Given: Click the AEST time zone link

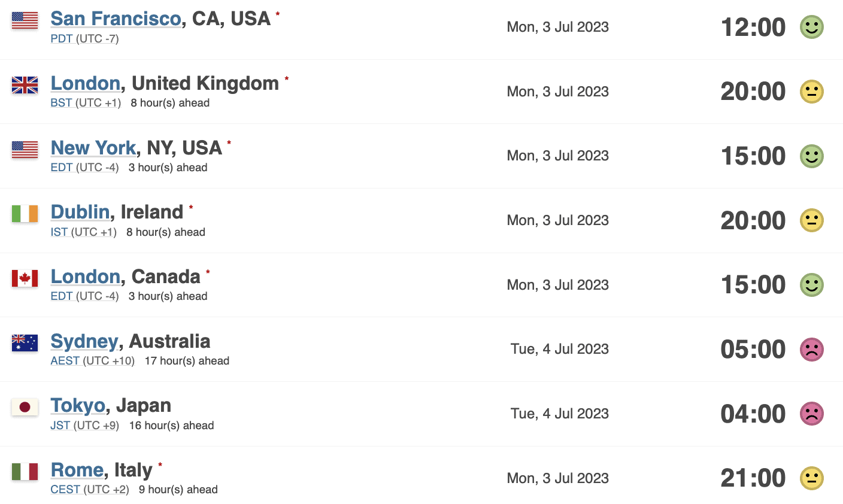Looking at the screenshot, I should pyautogui.click(x=65, y=361).
